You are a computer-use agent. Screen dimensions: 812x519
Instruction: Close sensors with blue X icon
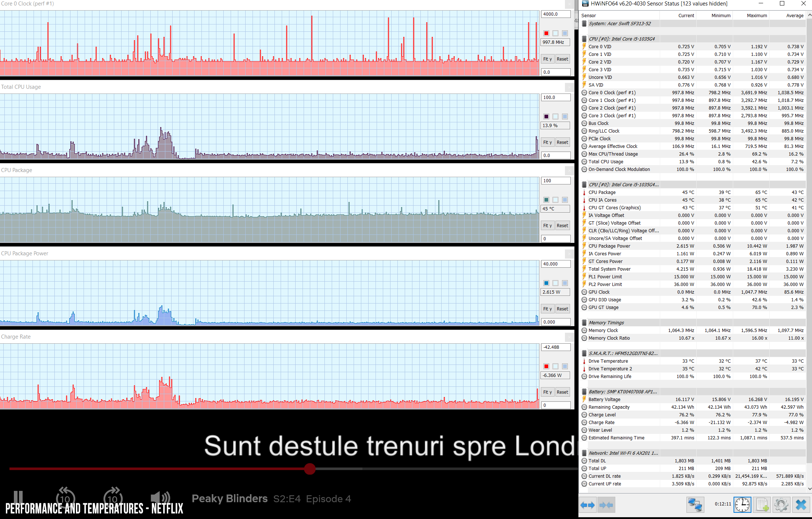pyautogui.click(x=801, y=505)
